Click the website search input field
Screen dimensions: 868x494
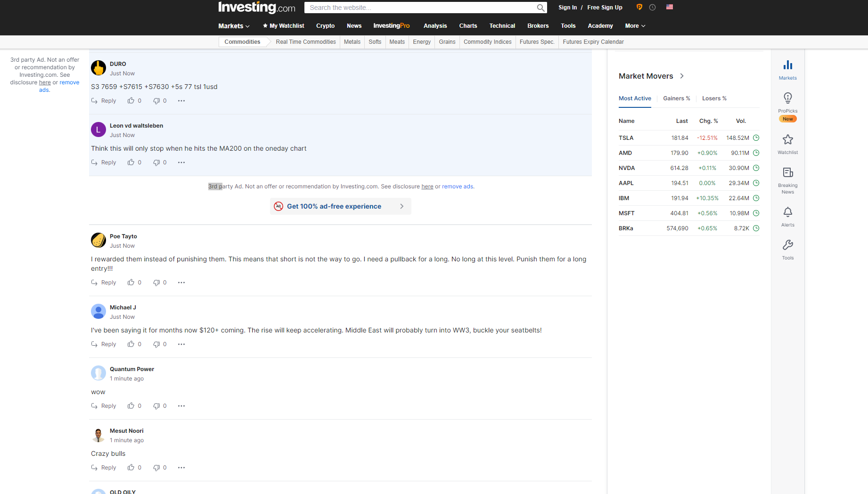(419, 8)
